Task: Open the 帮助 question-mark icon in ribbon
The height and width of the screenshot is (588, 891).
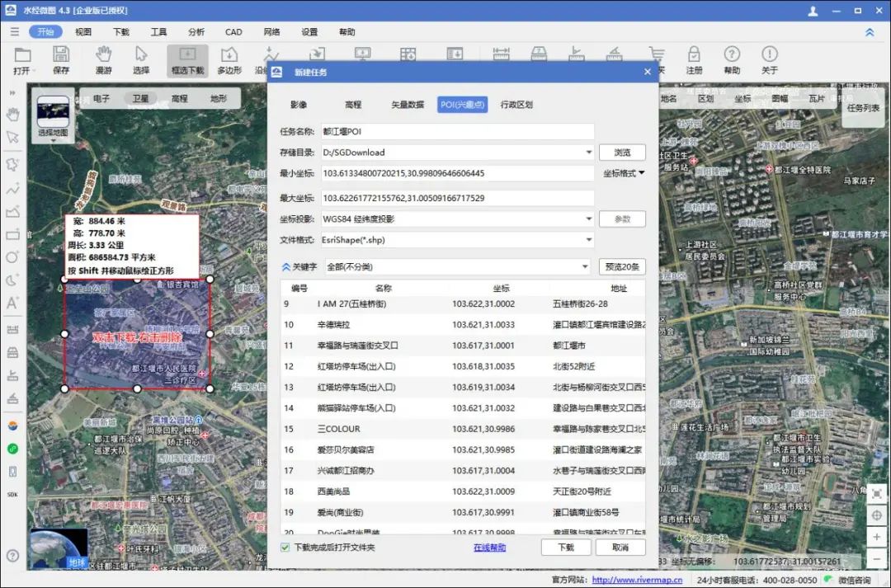Action: 732,54
